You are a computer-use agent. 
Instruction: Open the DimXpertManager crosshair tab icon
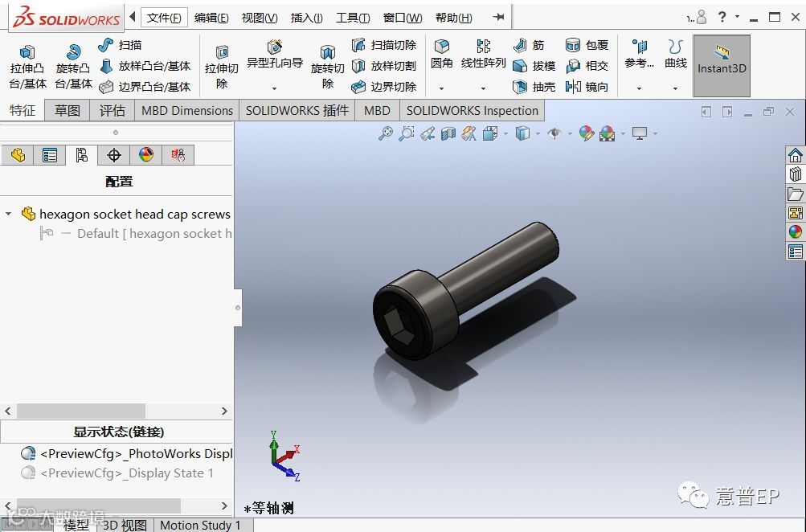click(113, 155)
